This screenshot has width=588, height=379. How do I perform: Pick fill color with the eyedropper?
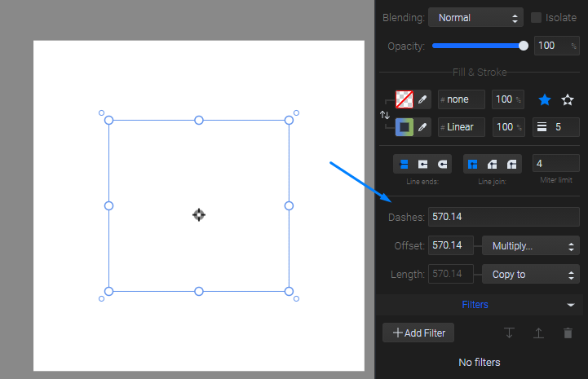point(422,99)
